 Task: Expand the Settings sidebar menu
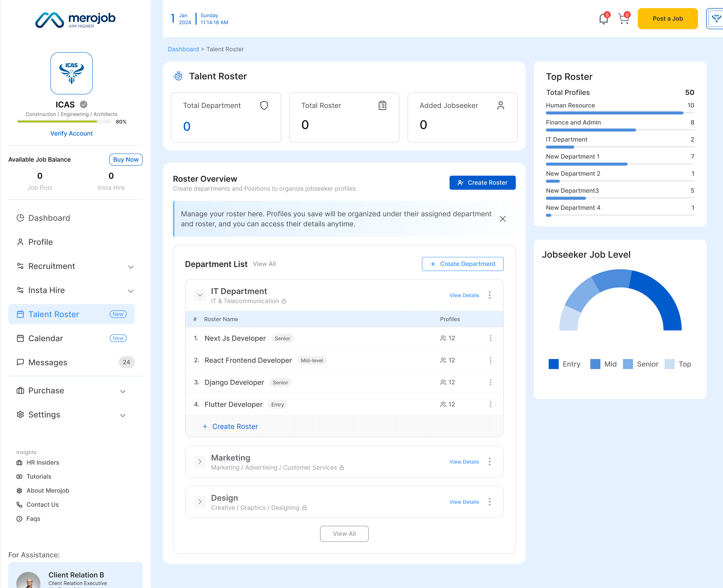click(123, 415)
